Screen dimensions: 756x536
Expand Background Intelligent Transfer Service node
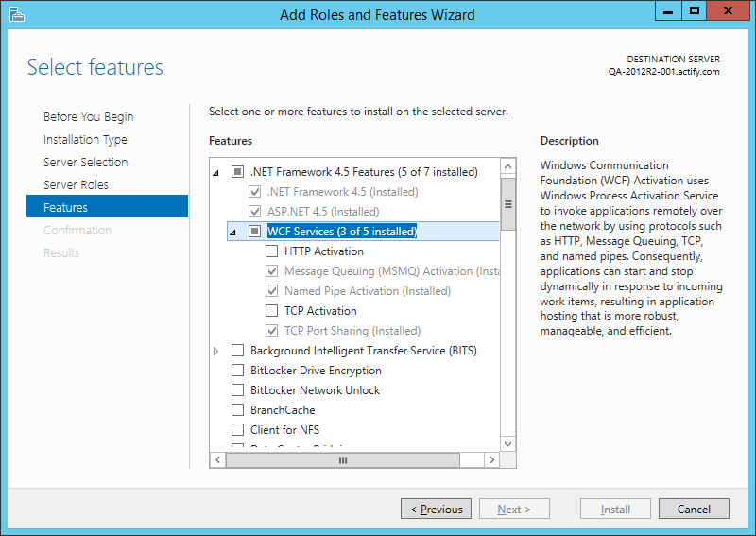[x=216, y=351]
